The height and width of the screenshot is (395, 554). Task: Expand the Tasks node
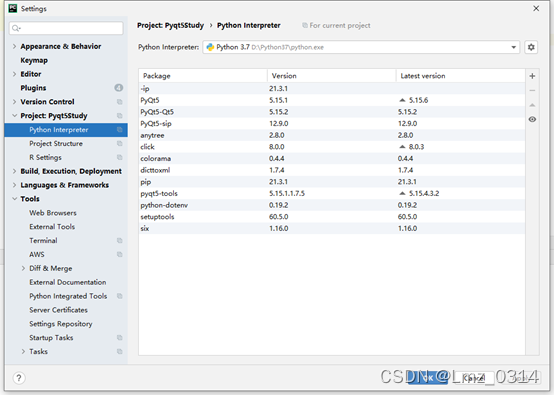point(23,351)
